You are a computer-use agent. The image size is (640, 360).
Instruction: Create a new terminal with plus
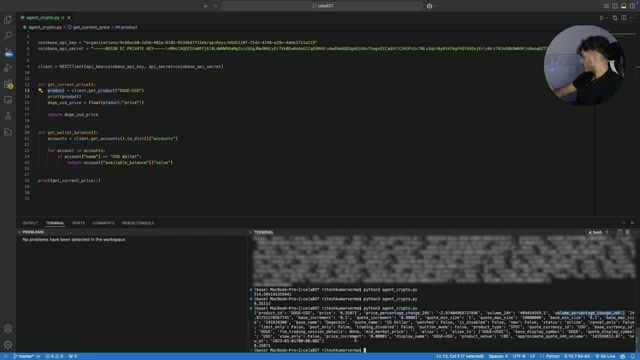point(607,232)
